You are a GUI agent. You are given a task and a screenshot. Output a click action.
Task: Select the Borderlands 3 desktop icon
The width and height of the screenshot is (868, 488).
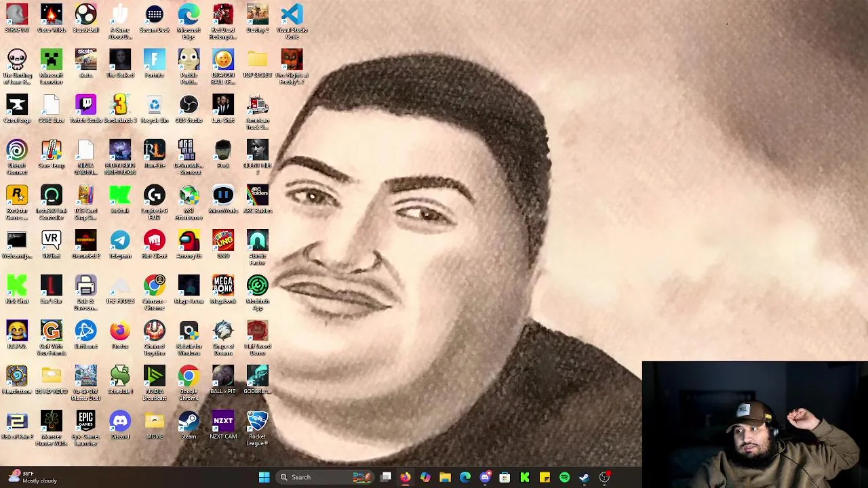pyautogui.click(x=120, y=109)
